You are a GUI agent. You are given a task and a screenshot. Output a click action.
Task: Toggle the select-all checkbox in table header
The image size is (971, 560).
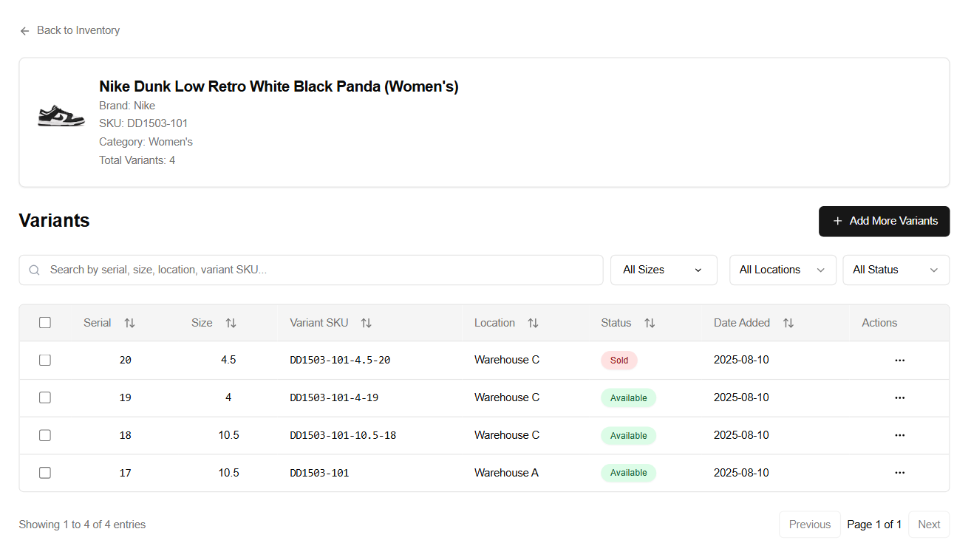pos(45,323)
